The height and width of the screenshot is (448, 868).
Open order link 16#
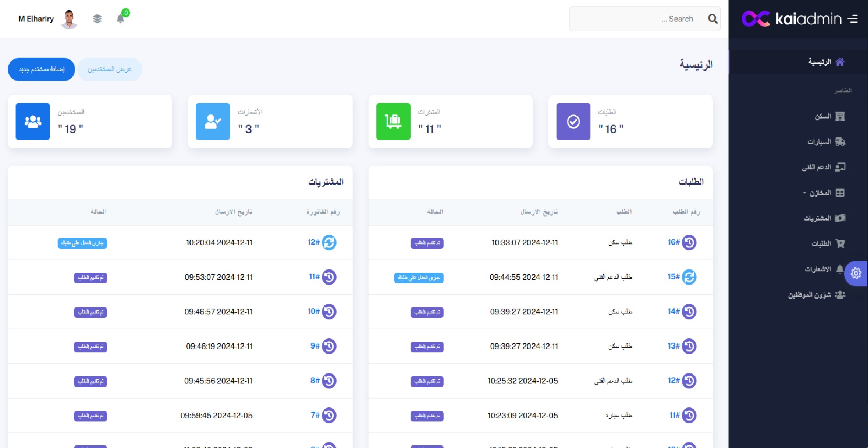pos(673,242)
